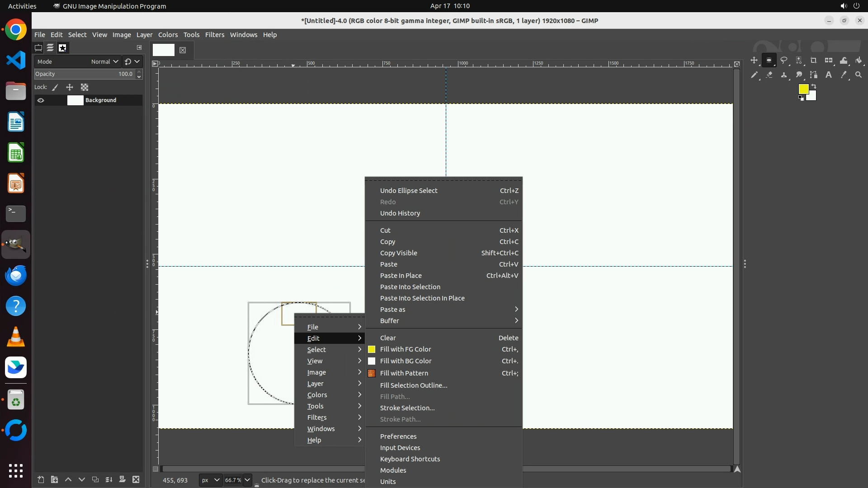The height and width of the screenshot is (488, 868).
Task: Open Keyboard Shortcuts from the menu
Action: 410,459
